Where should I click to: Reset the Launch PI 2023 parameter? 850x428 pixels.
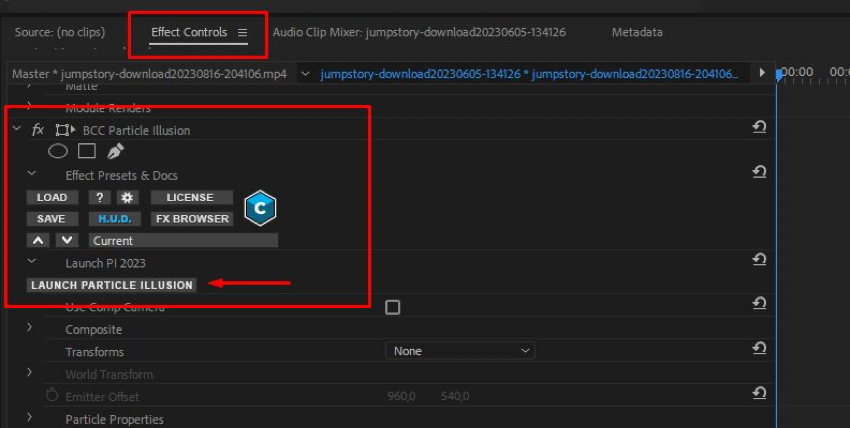point(759,260)
